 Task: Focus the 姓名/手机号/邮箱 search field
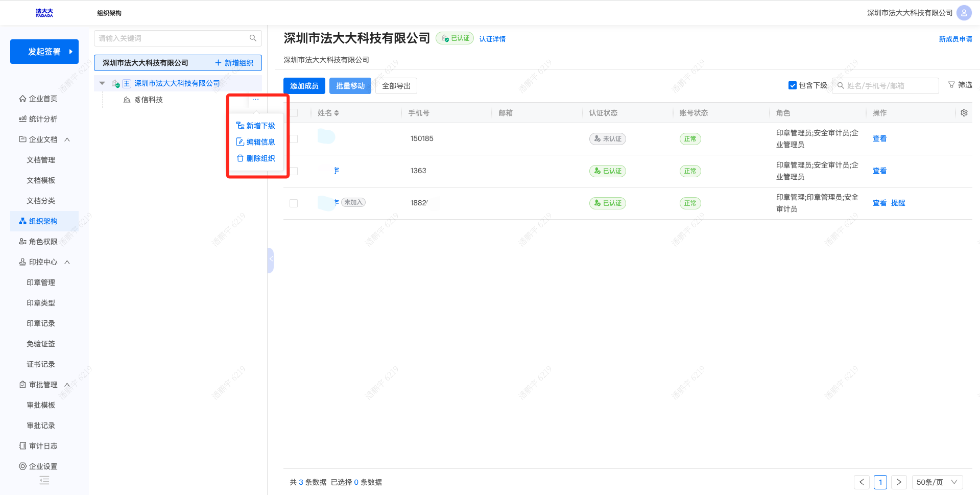(886, 86)
